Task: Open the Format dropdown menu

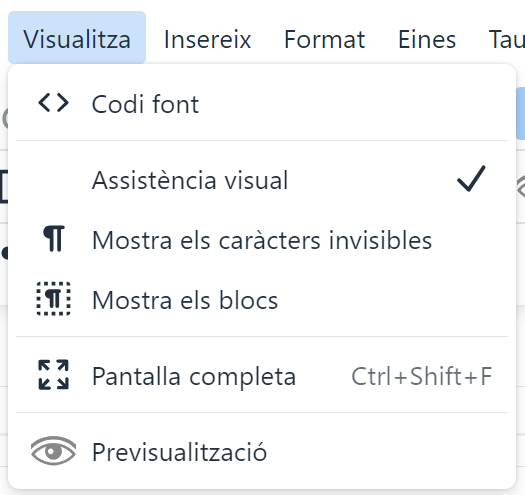Action: click(324, 40)
